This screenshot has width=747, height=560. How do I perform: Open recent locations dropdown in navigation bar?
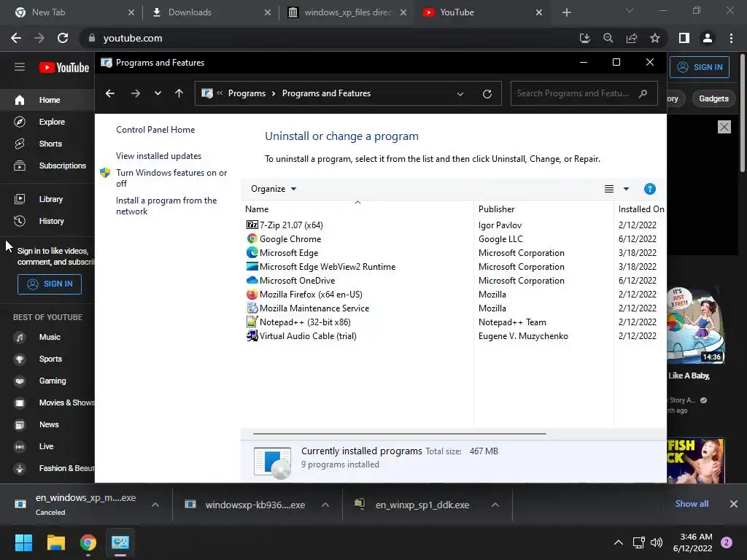click(x=158, y=93)
